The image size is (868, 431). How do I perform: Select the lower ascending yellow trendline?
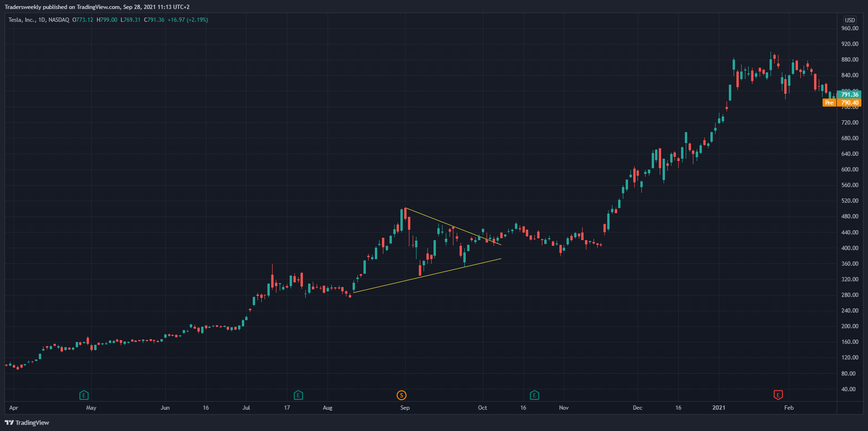427,276
